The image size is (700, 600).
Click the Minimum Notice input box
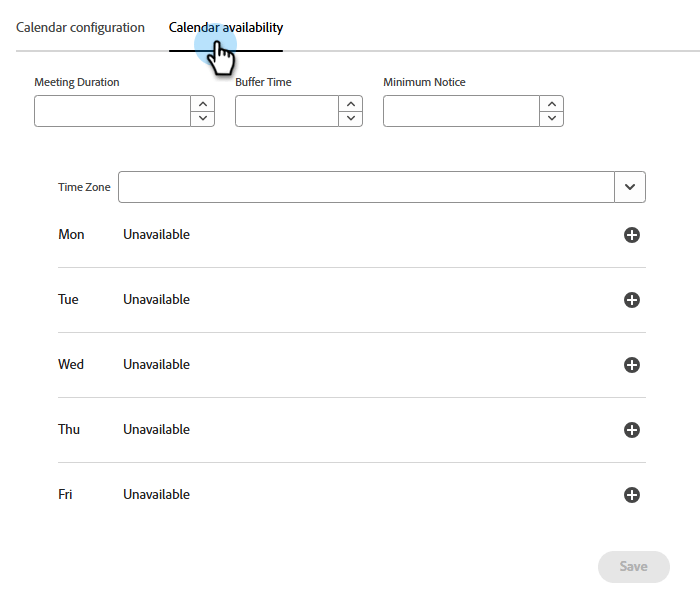click(461, 111)
